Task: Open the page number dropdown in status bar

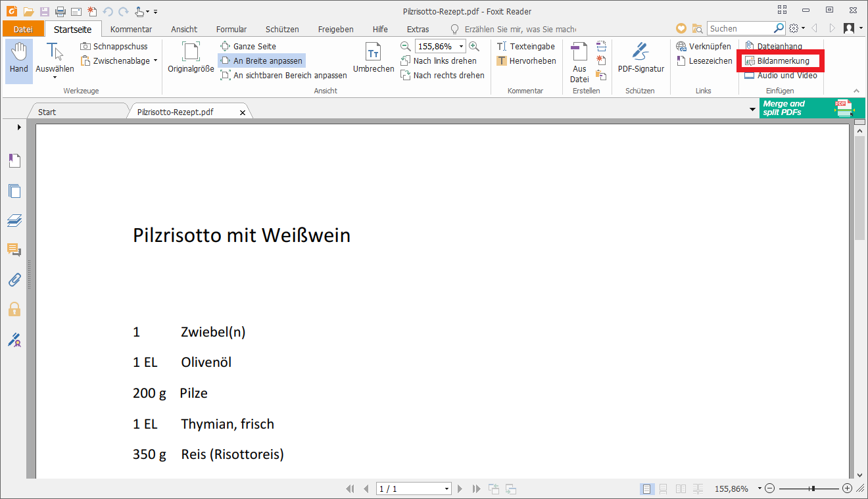Action: pos(447,489)
